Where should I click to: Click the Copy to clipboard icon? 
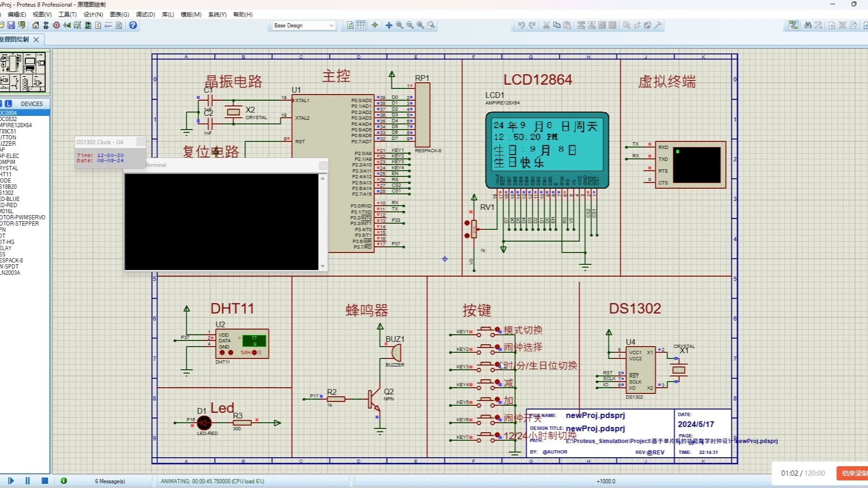[557, 25]
